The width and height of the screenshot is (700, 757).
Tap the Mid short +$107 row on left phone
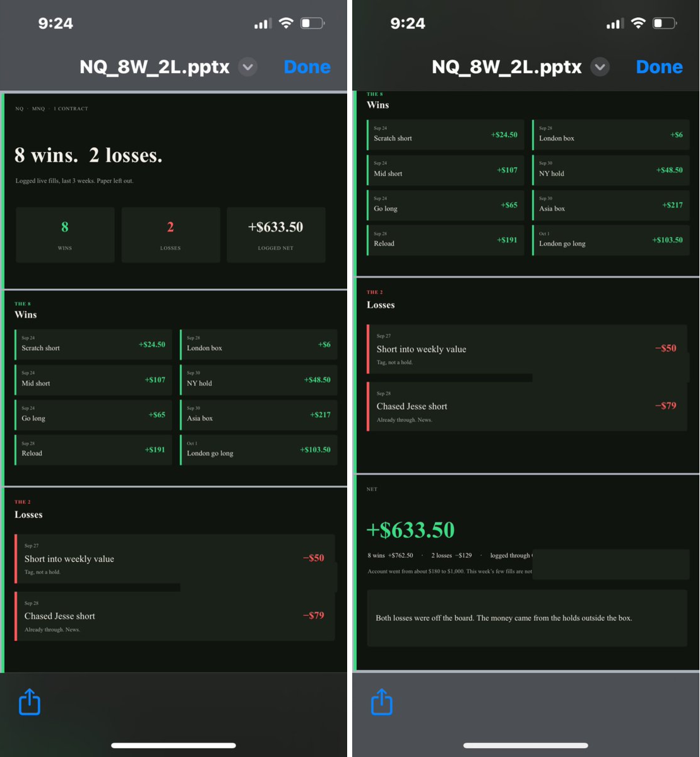pyautogui.click(x=93, y=380)
